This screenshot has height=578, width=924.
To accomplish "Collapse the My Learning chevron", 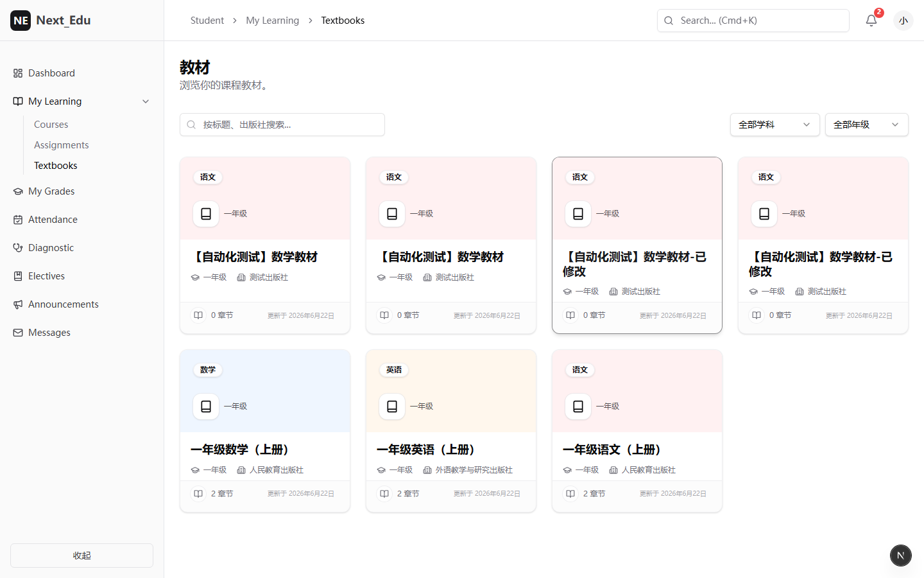I will tap(146, 101).
